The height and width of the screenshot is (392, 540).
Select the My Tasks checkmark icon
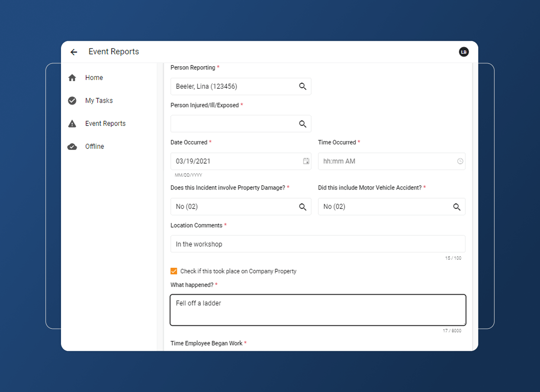[x=72, y=100]
